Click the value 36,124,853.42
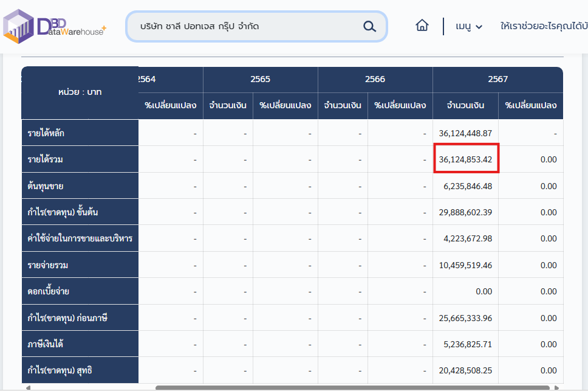 pyautogui.click(x=465, y=159)
